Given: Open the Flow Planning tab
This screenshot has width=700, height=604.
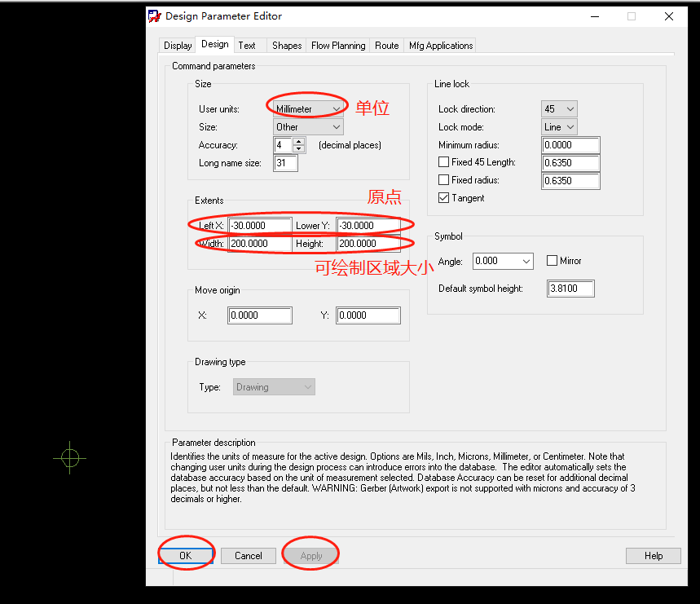Looking at the screenshot, I should [338, 46].
